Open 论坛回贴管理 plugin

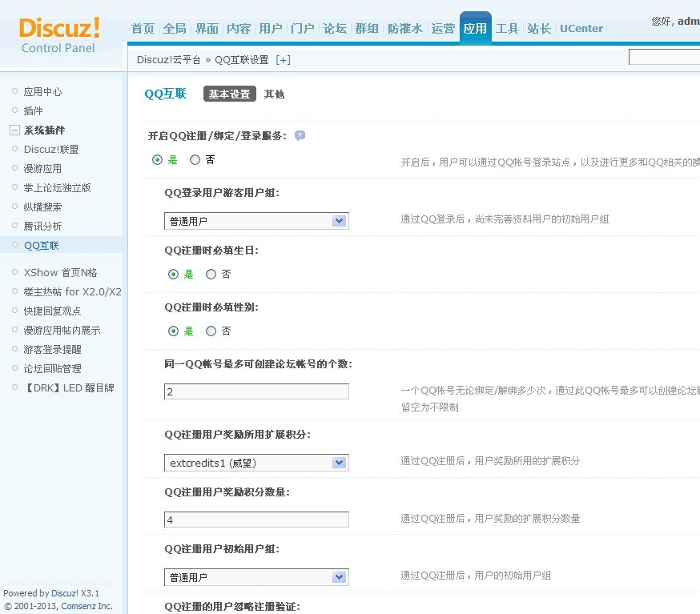point(52,368)
